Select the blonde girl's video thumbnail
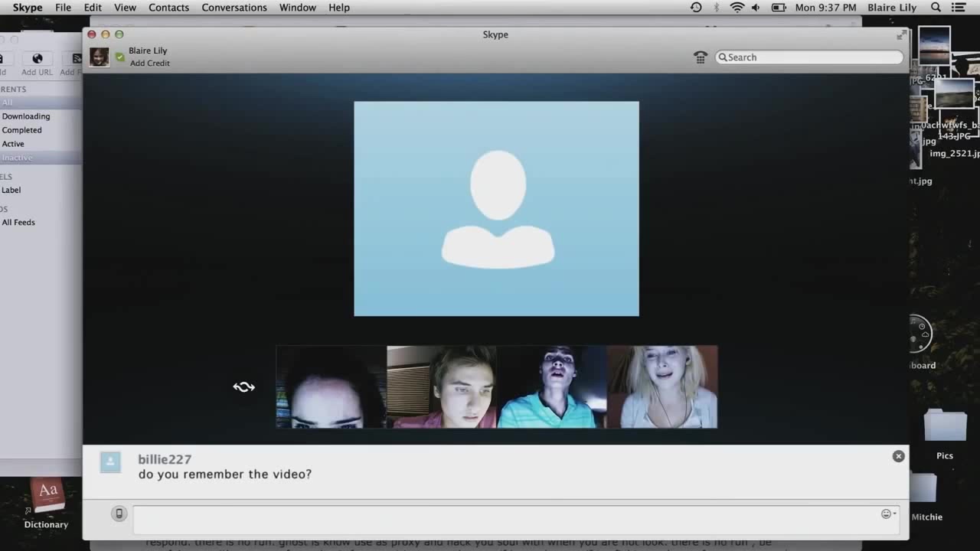Screen dimensions: 980x551 662,387
